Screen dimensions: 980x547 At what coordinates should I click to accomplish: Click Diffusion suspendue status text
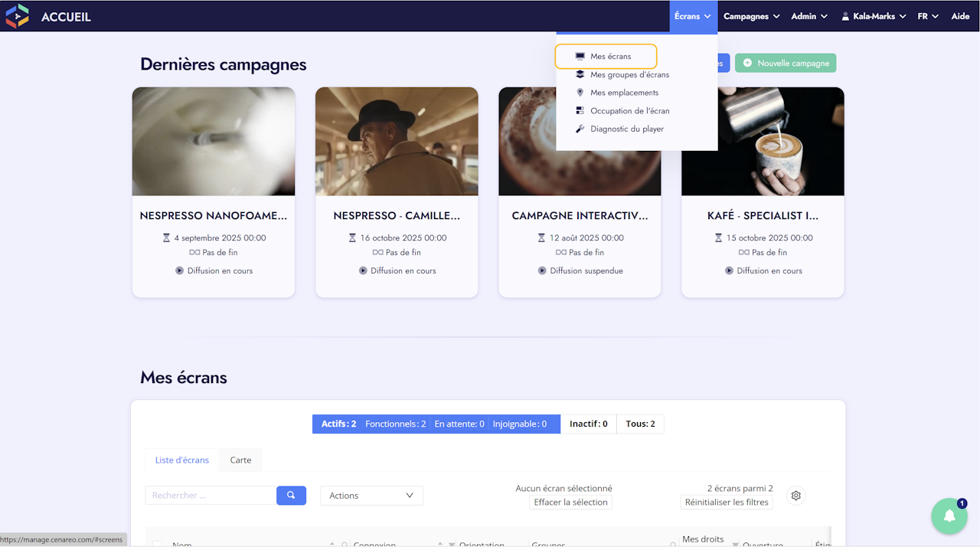[586, 271]
